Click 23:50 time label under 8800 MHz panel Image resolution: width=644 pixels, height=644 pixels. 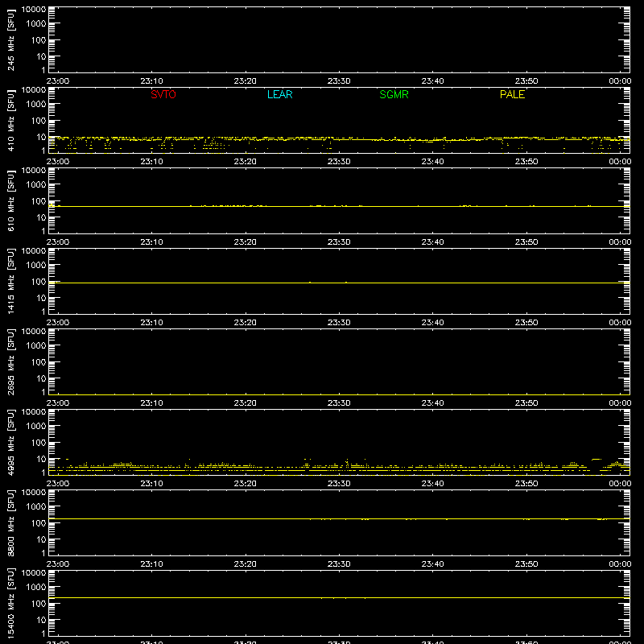[x=526, y=564]
